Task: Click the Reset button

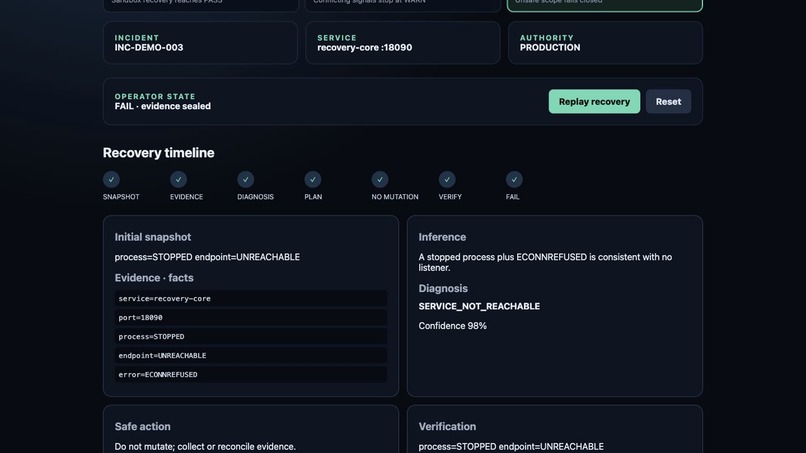Action: [668, 101]
